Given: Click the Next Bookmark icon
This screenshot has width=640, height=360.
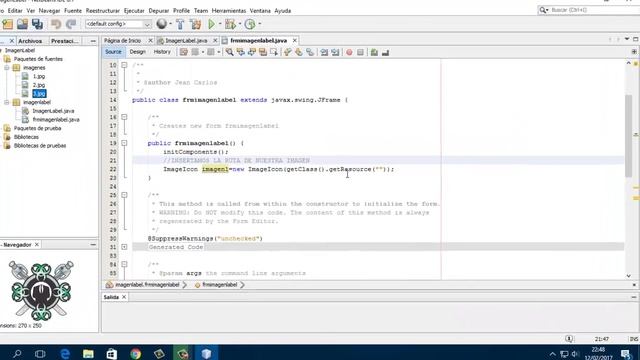Looking at the screenshot, I should [299, 52].
